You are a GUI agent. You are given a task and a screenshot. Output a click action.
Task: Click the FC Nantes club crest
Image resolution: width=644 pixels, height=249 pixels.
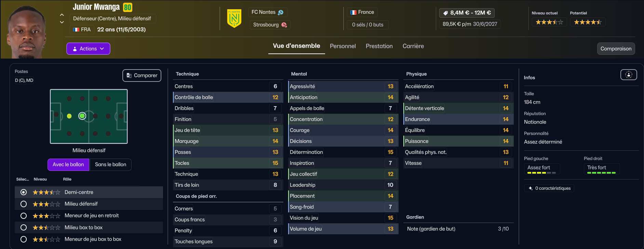234,18
